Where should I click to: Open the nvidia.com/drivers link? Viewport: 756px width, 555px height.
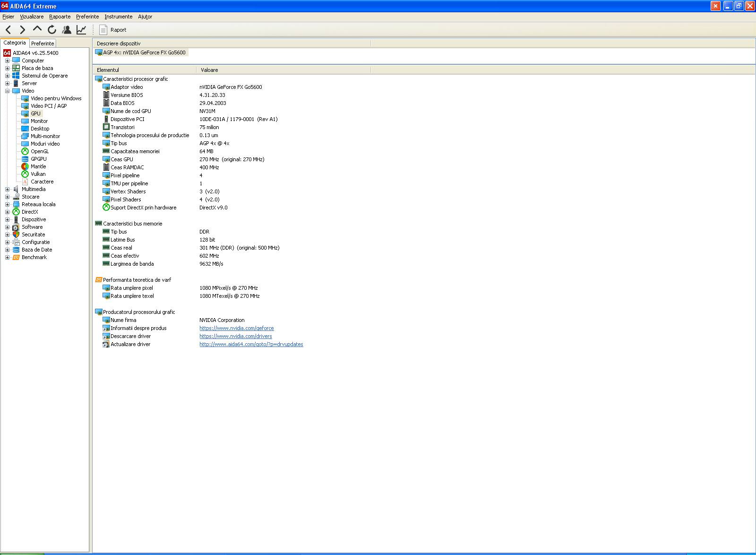pyautogui.click(x=235, y=336)
